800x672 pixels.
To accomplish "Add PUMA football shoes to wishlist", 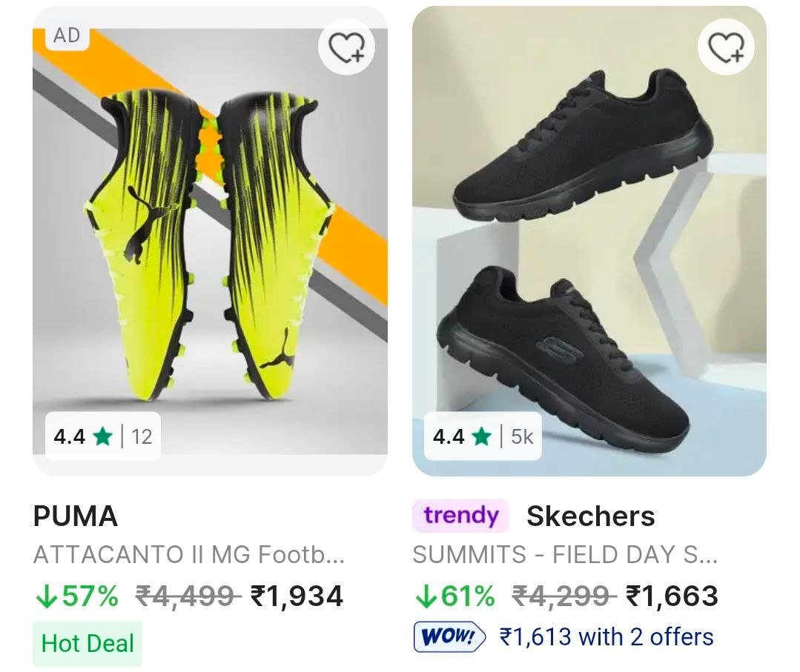I will (x=346, y=47).
